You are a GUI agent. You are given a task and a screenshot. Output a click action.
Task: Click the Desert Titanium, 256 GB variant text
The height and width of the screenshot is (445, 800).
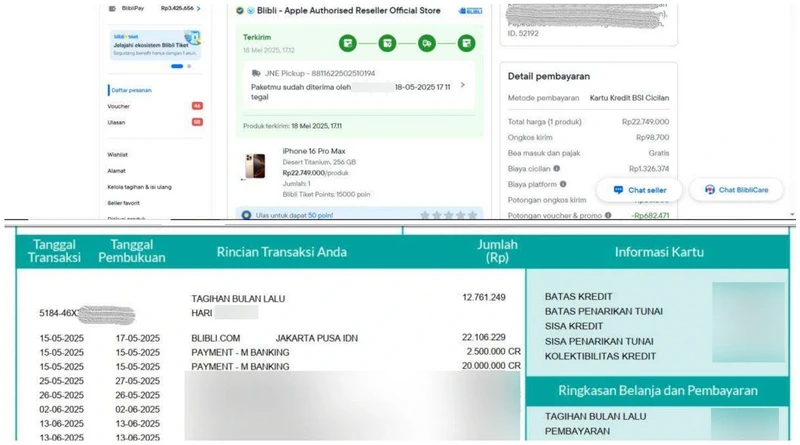tap(319, 162)
